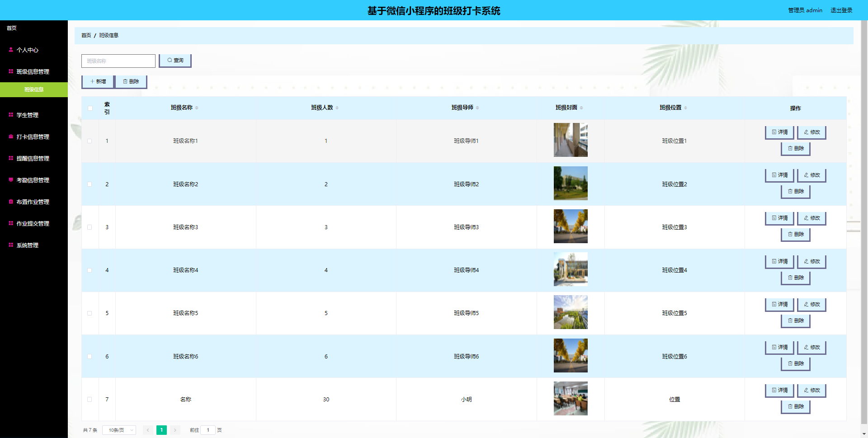Check the row checkbox for 班级名称1
Viewport: 868px width, 438px height.
point(90,141)
